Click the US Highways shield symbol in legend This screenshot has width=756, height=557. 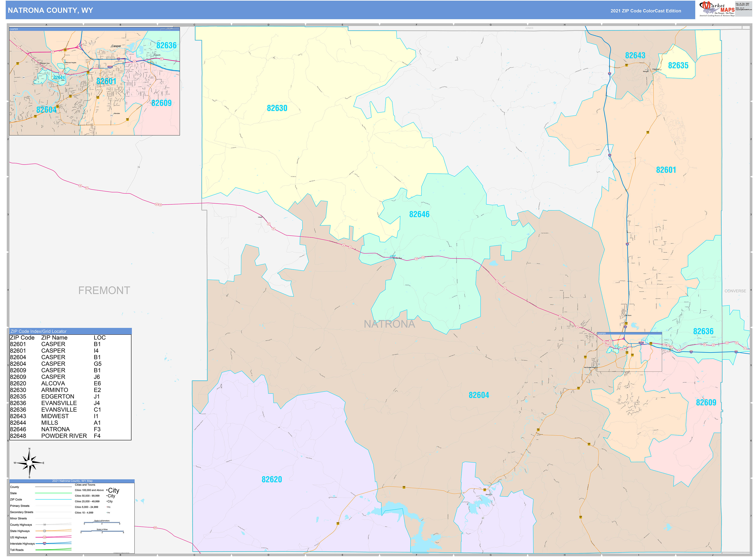click(45, 538)
